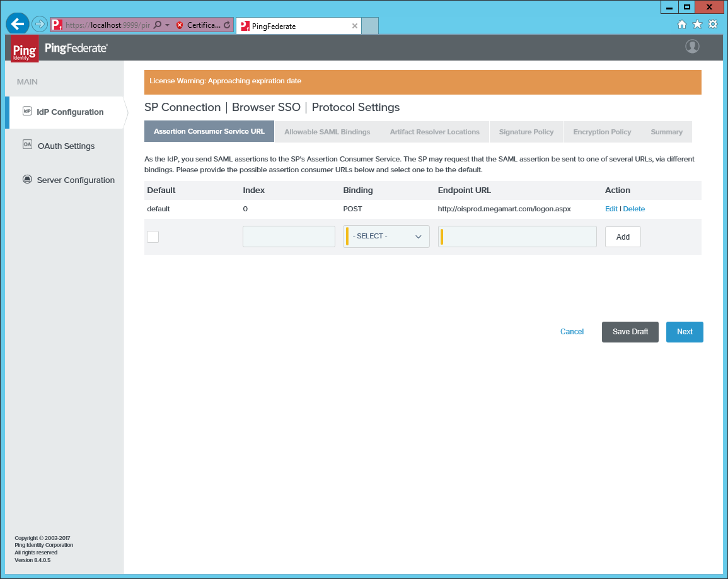Switch to Encryption Policy tab
Image resolution: width=728 pixels, height=579 pixels.
[x=602, y=132]
